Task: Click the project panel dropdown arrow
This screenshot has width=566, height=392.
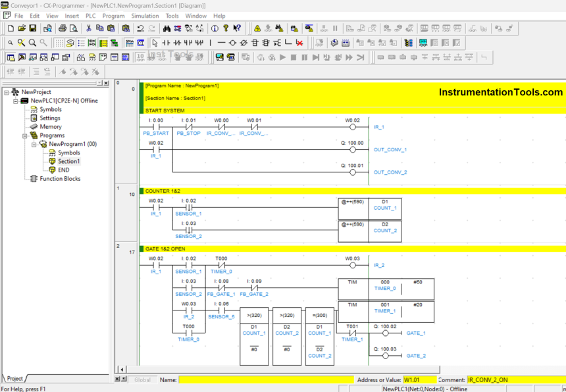Action: (99, 83)
